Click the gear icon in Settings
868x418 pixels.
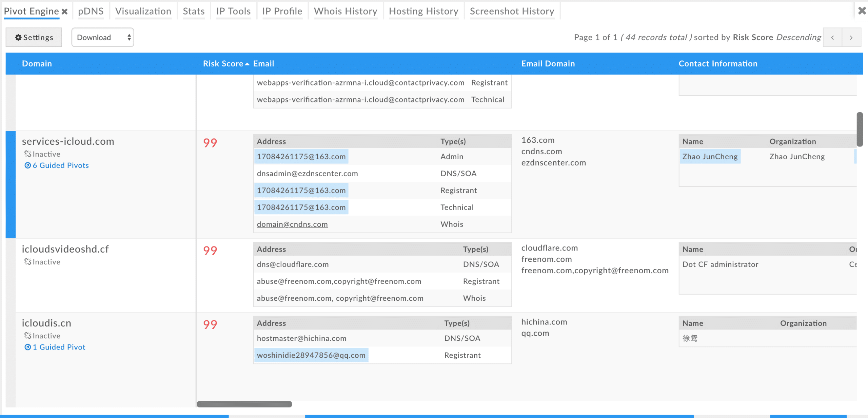pyautogui.click(x=18, y=38)
